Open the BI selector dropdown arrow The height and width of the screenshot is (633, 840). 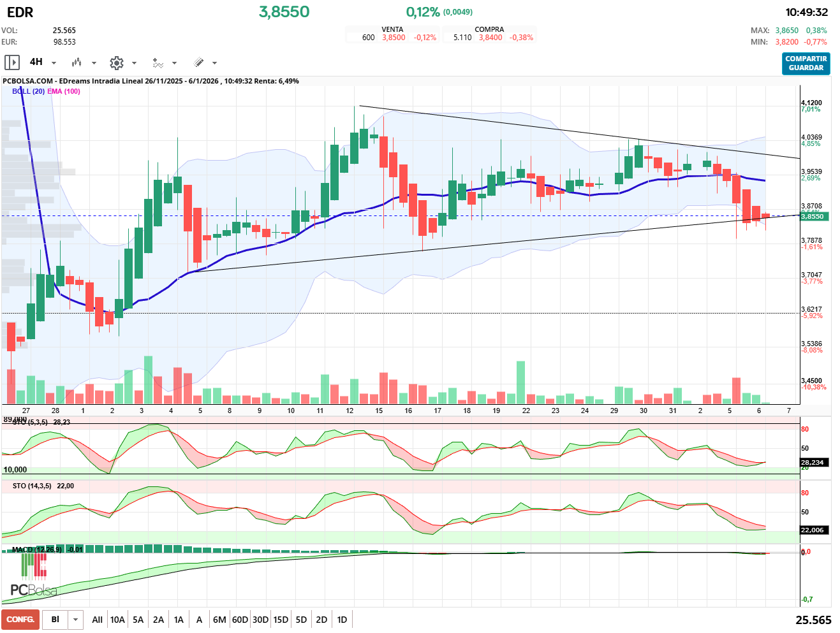pos(76,620)
